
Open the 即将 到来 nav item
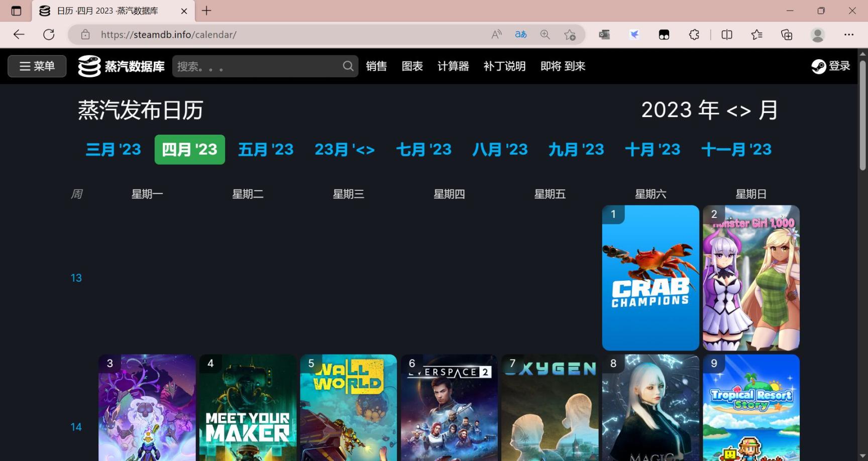click(x=563, y=66)
